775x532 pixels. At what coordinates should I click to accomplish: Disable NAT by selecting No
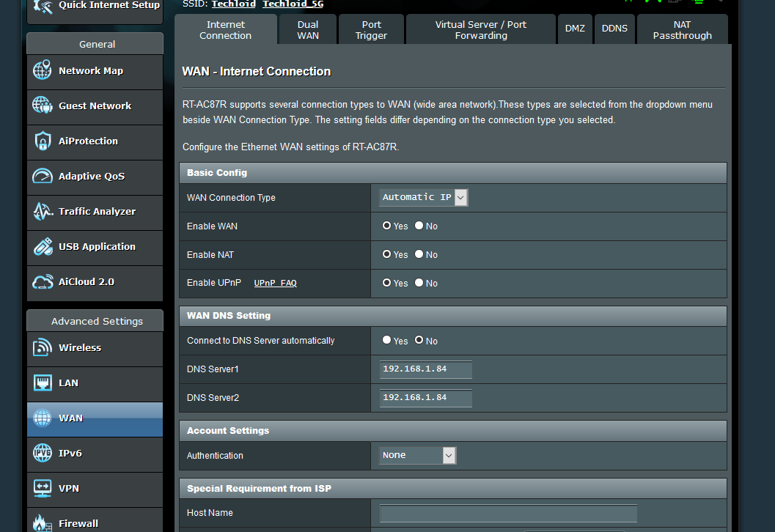click(419, 254)
